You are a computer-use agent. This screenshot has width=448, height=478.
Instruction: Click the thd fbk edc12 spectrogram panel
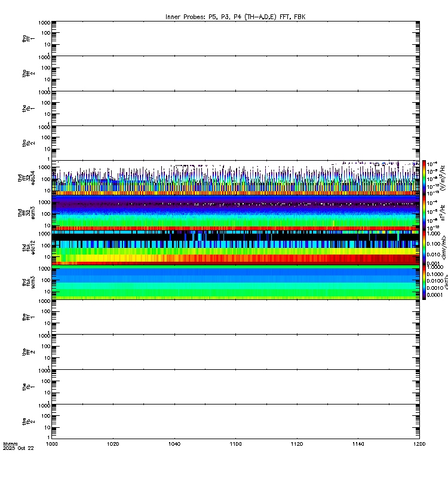pos(235,247)
